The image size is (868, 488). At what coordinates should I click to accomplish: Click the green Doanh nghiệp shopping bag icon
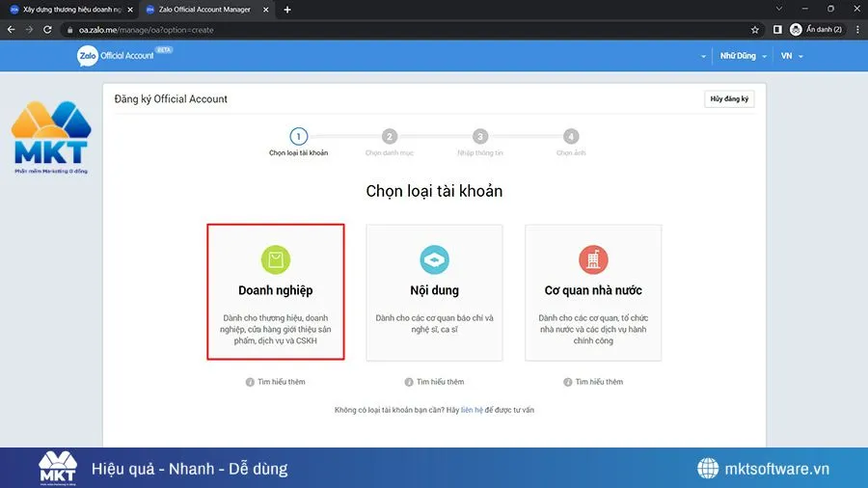[x=276, y=259]
